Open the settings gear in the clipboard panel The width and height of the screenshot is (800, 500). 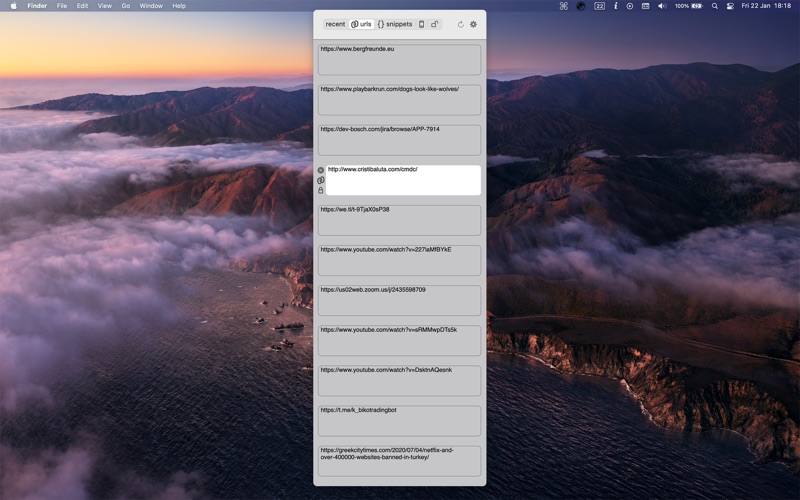[473, 24]
